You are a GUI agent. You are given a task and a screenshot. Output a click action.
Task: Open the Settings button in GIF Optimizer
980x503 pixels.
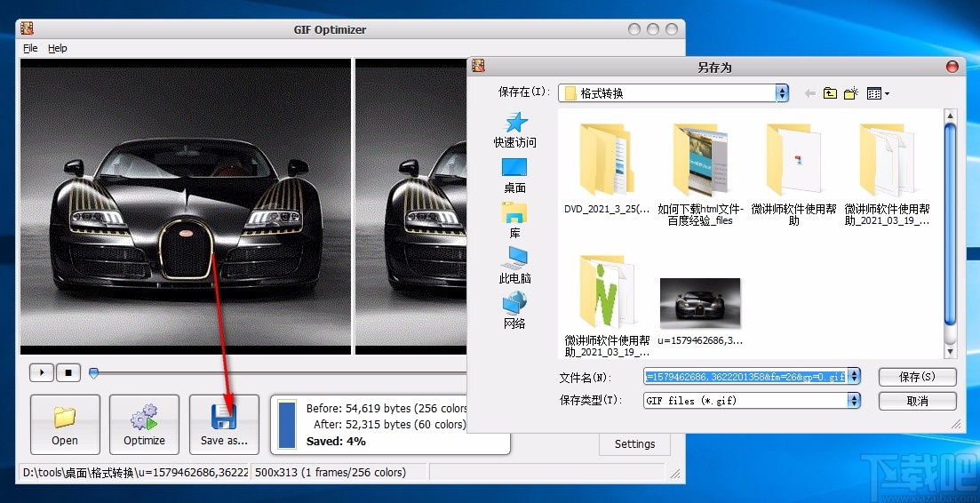pos(634,444)
